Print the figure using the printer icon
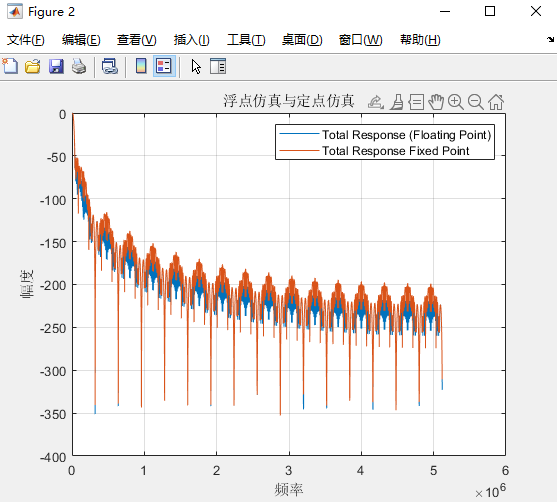Image resolution: width=557 pixels, height=502 pixels. [79, 66]
